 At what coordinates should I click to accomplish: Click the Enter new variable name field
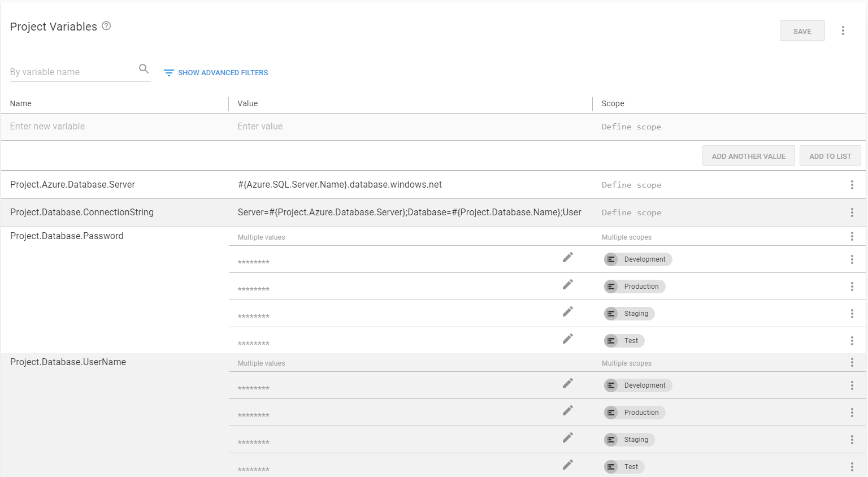tap(113, 127)
